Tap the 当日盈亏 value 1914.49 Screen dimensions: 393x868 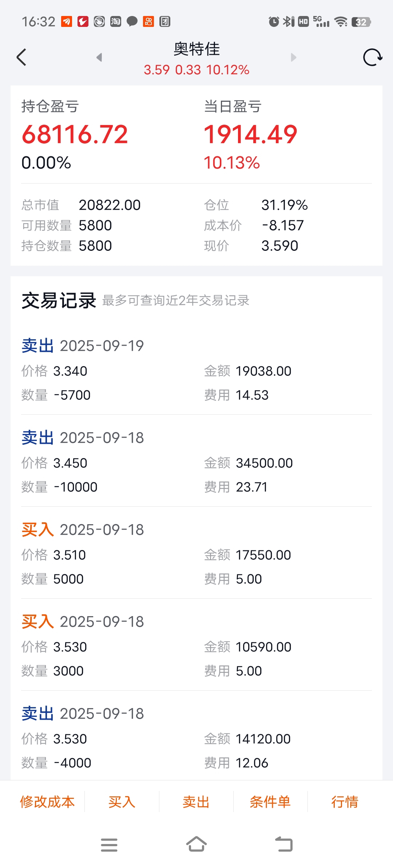[250, 134]
